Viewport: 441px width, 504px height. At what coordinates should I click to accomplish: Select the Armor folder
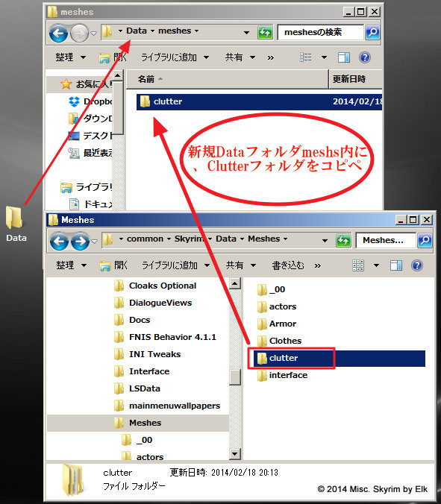coord(277,324)
